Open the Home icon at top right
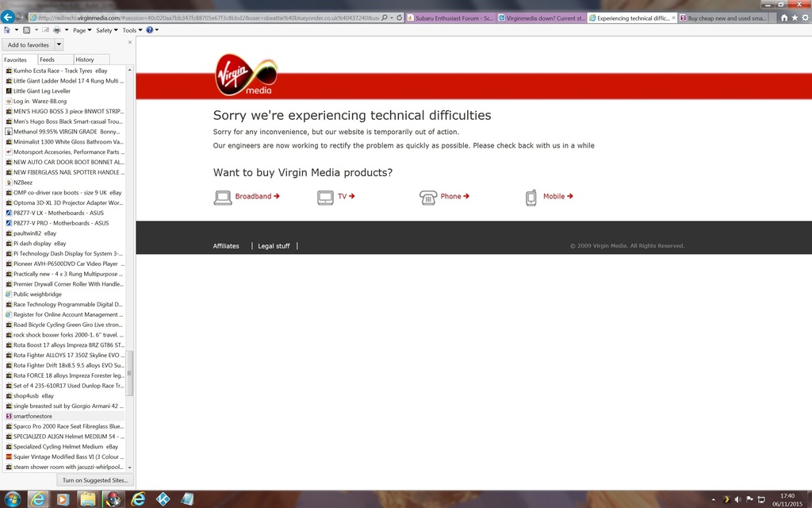Image resolution: width=812 pixels, height=508 pixels. coord(784,17)
